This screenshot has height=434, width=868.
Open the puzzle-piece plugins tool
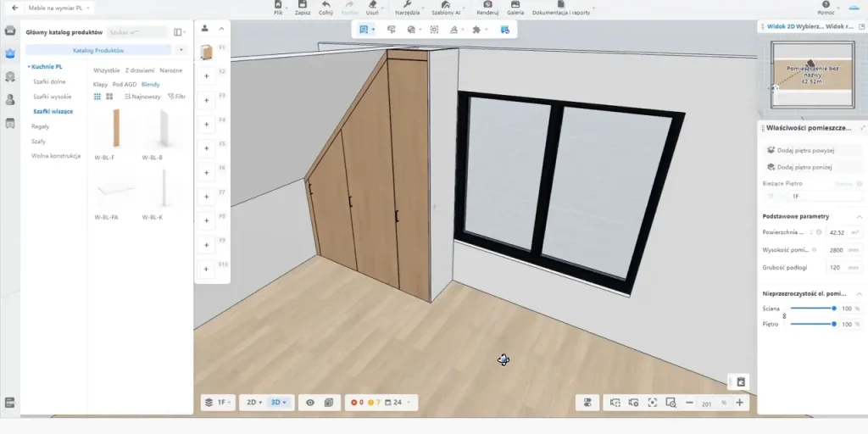[x=476, y=30]
